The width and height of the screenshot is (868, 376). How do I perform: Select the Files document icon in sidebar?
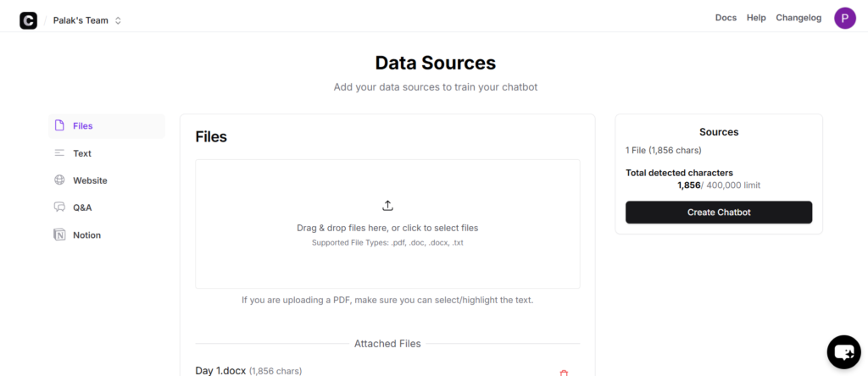click(59, 125)
